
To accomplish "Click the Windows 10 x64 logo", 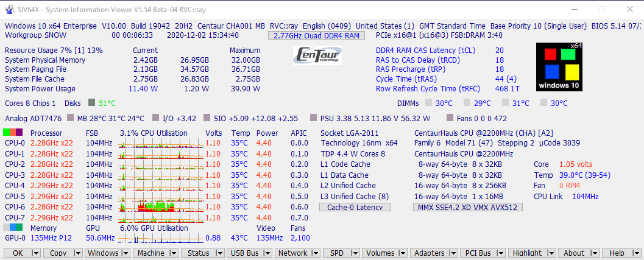I will 557,67.
